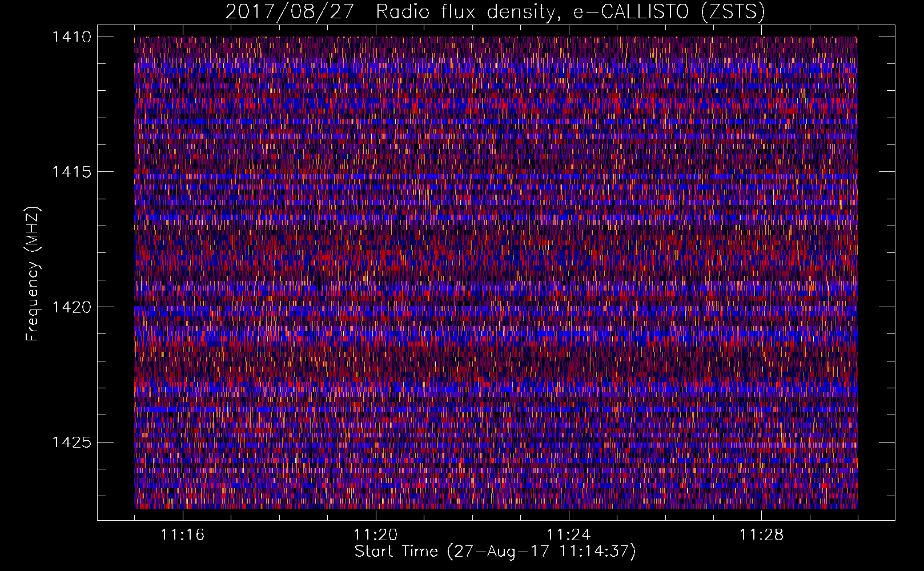This screenshot has height=571, width=924.
Task: Click the '1415' frequency axis label
Action: (72, 172)
